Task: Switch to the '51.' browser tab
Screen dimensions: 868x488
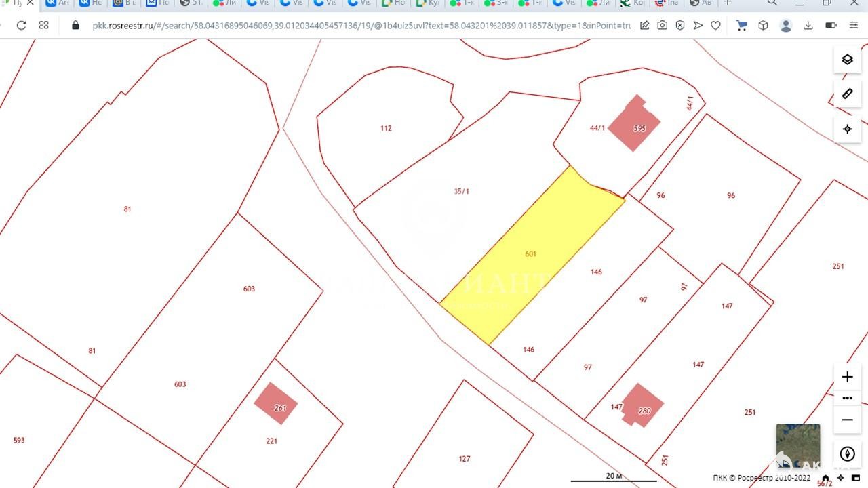Action: [191, 3]
